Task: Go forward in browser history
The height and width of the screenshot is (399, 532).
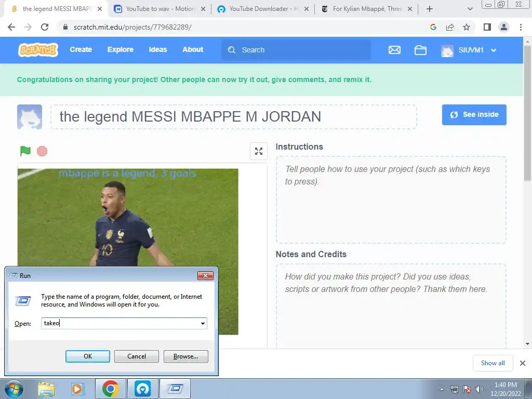Action: (x=28, y=27)
